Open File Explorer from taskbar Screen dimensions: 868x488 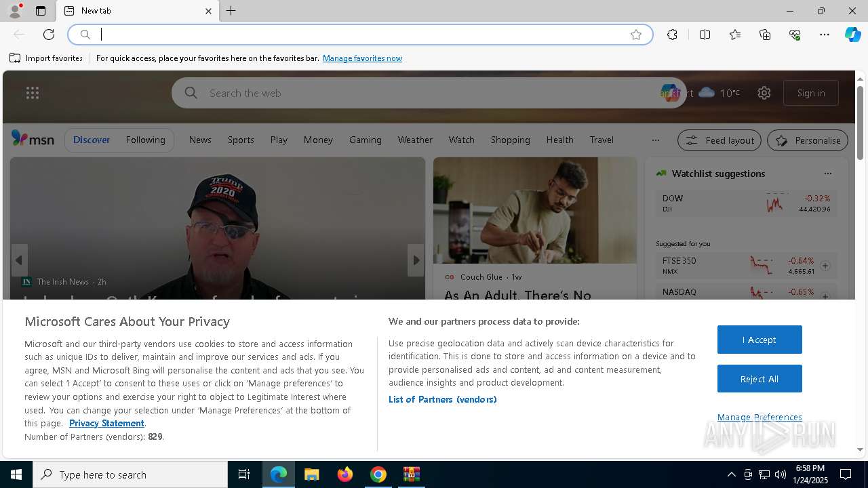(x=311, y=474)
